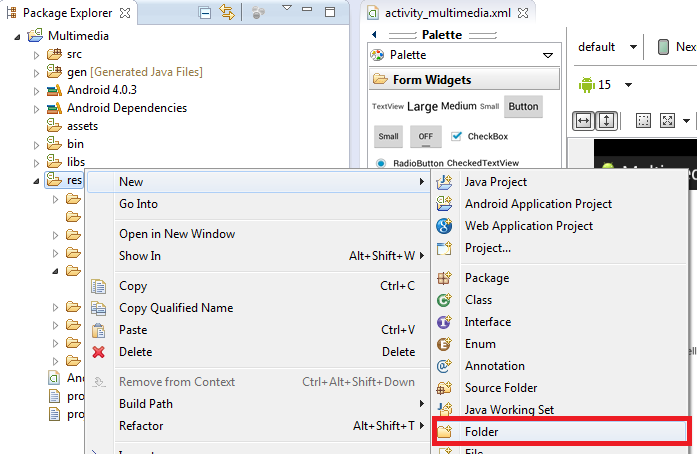Viewport: 697px width, 454px height.
Task: Choose Go Into from context menu
Action: [257, 204]
